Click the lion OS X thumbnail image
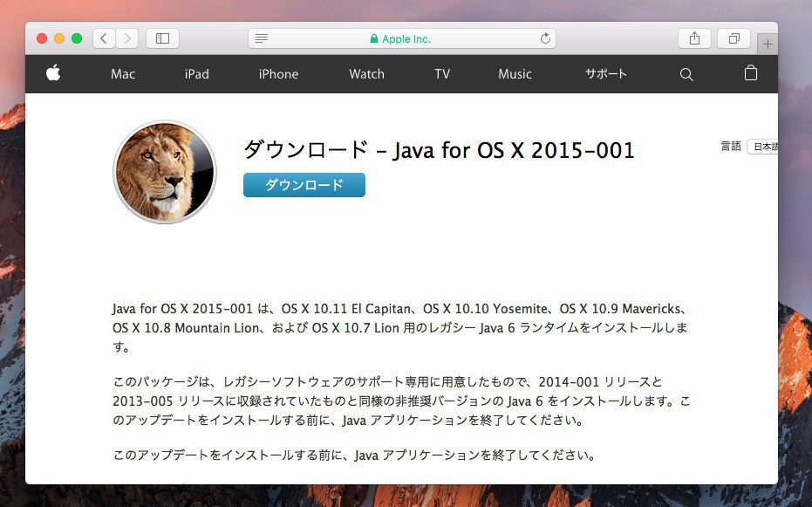 165,172
